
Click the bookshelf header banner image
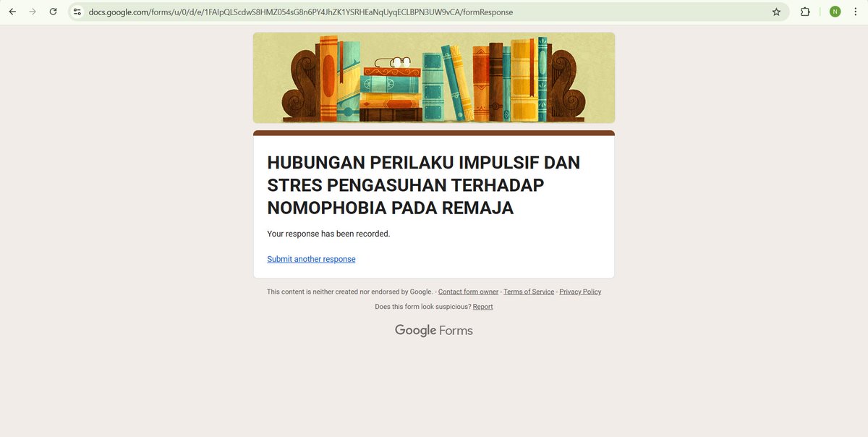434,77
